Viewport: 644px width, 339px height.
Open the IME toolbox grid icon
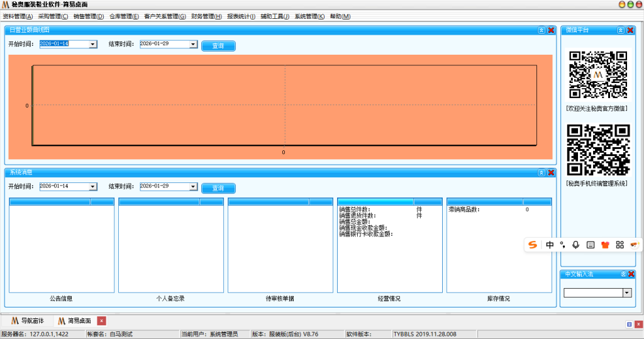pyautogui.click(x=620, y=245)
